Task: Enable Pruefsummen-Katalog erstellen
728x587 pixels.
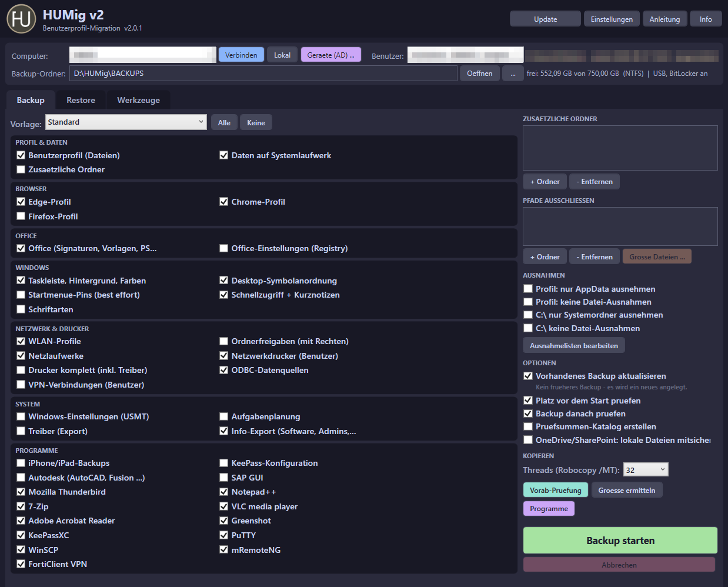Action: click(x=528, y=426)
